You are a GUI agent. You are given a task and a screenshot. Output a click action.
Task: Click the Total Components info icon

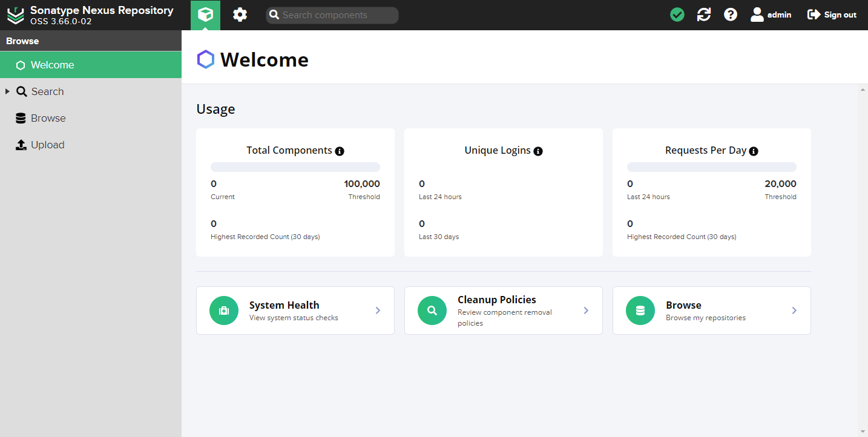pyautogui.click(x=340, y=151)
